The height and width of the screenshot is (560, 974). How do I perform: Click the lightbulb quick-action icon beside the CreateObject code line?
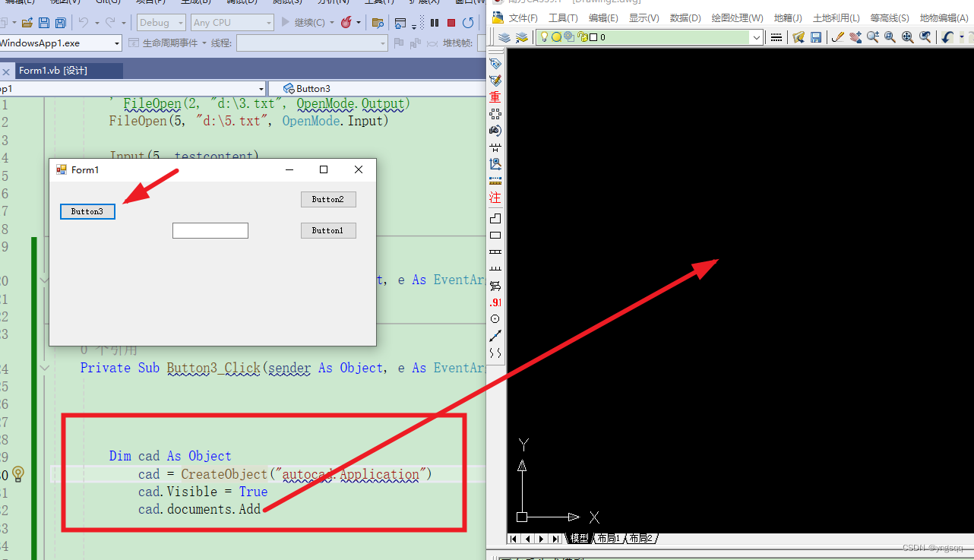tap(18, 474)
